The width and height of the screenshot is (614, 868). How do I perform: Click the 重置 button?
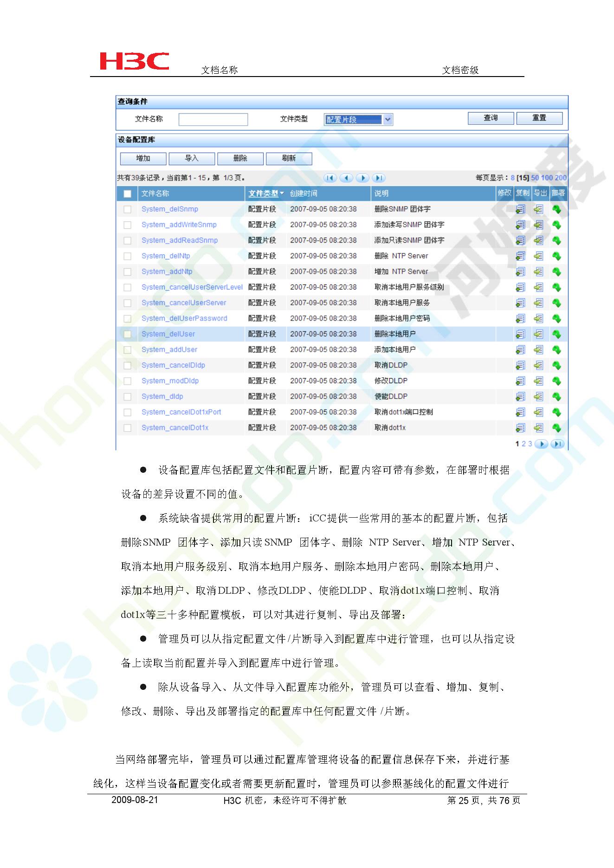click(x=539, y=118)
